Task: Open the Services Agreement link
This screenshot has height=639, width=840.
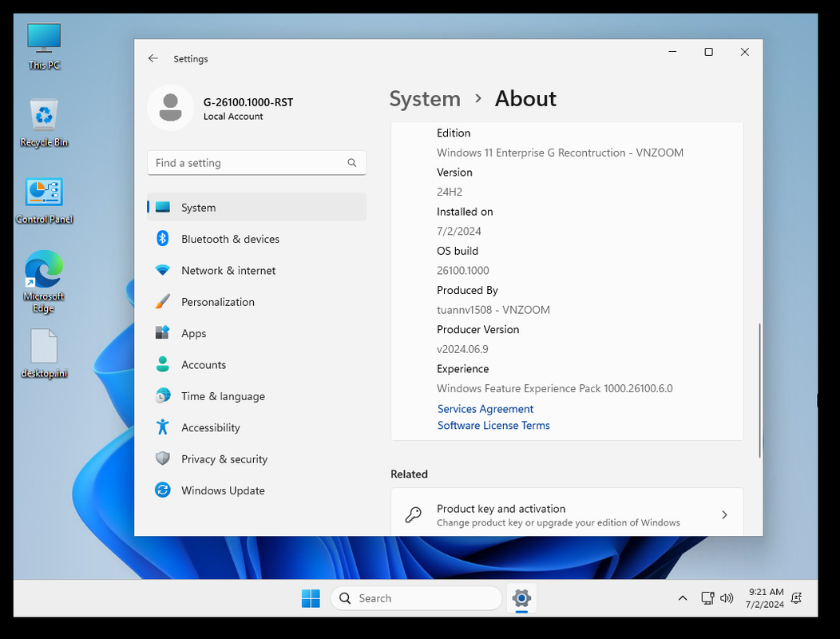Action: point(485,409)
